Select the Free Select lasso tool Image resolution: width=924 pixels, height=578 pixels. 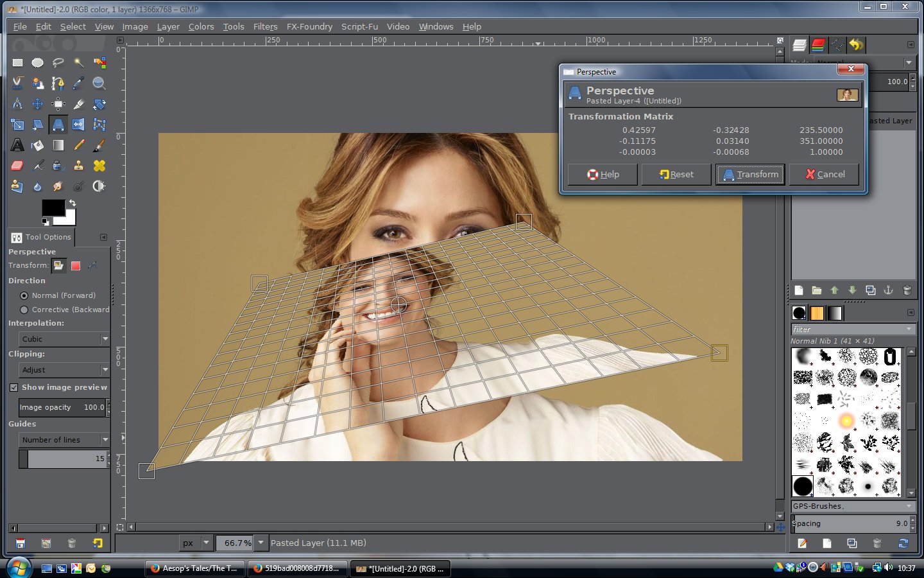(x=58, y=63)
